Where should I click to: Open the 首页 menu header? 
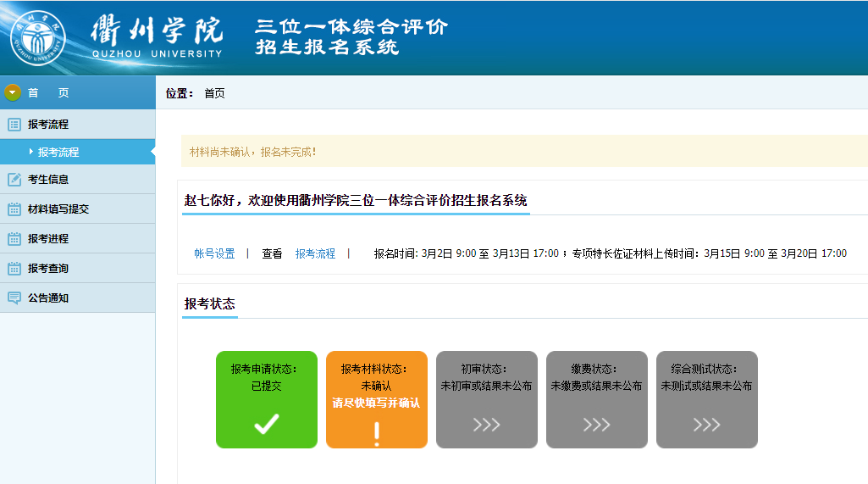[x=48, y=93]
